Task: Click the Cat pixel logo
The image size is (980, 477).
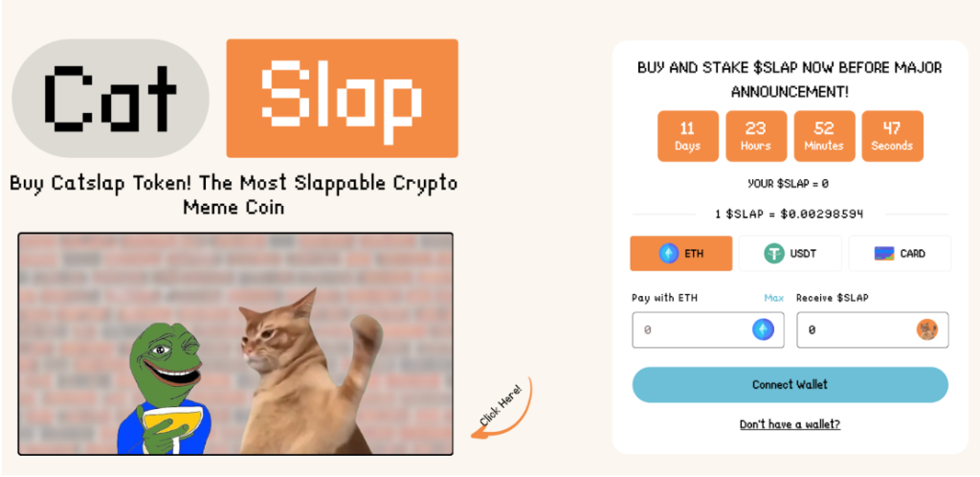Action: [x=111, y=98]
